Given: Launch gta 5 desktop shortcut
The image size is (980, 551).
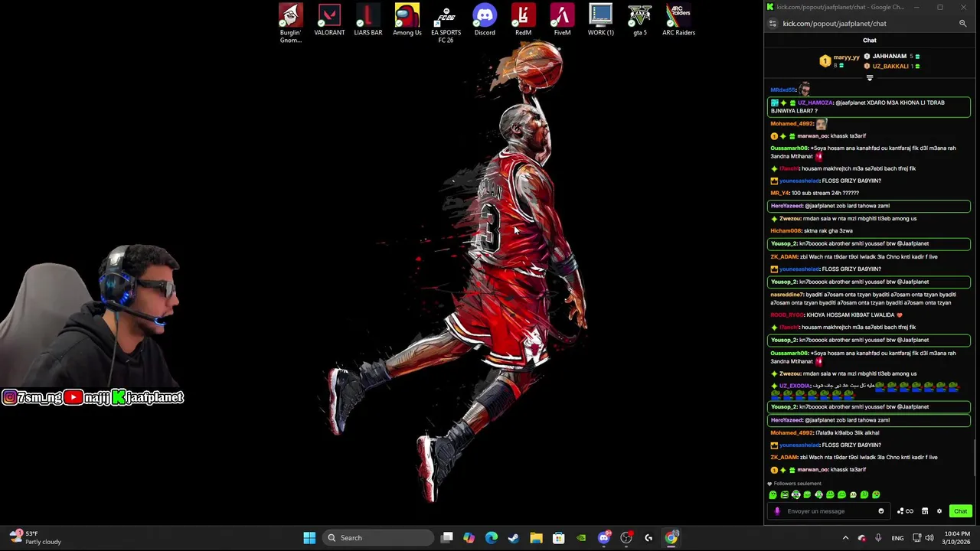Looking at the screenshot, I should [x=640, y=21].
